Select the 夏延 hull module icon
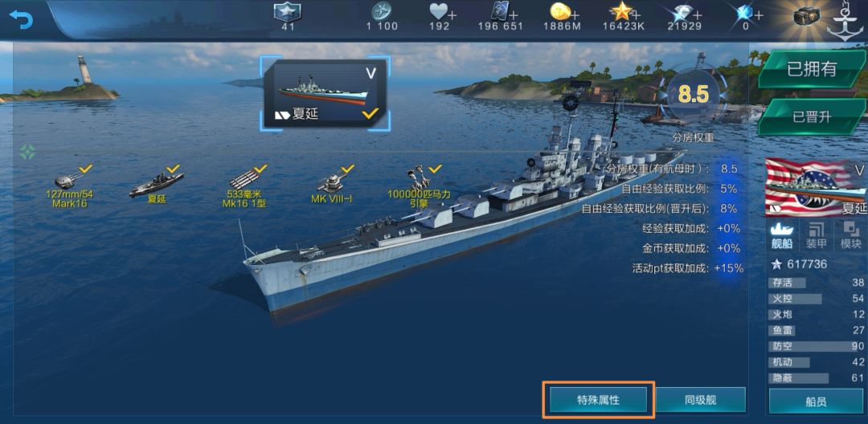Image resolution: width=868 pixels, height=424 pixels. (157, 185)
